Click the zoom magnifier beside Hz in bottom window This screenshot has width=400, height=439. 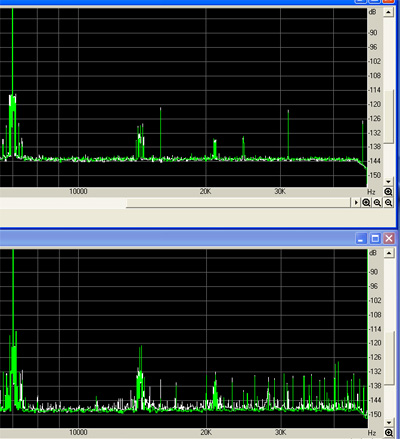click(389, 433)
